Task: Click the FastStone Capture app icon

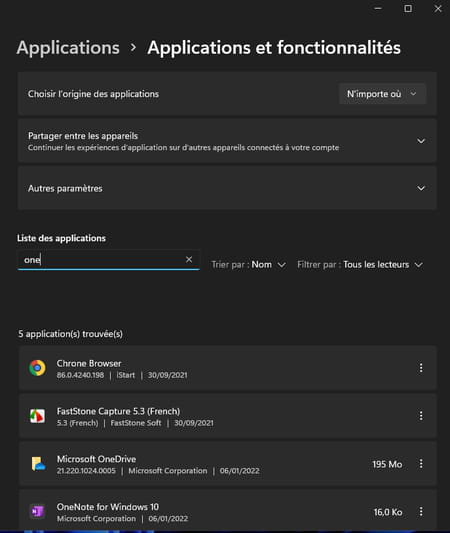Action: coord(37,416)
